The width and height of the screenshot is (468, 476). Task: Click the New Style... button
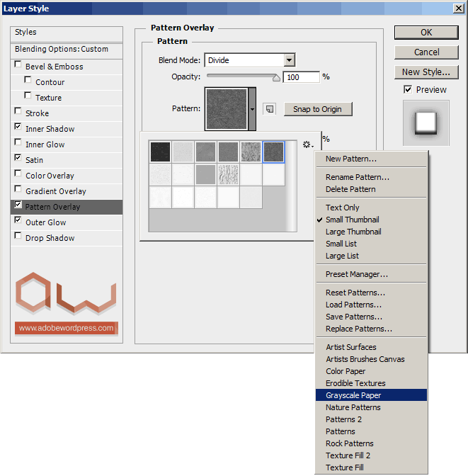(426, 72)
